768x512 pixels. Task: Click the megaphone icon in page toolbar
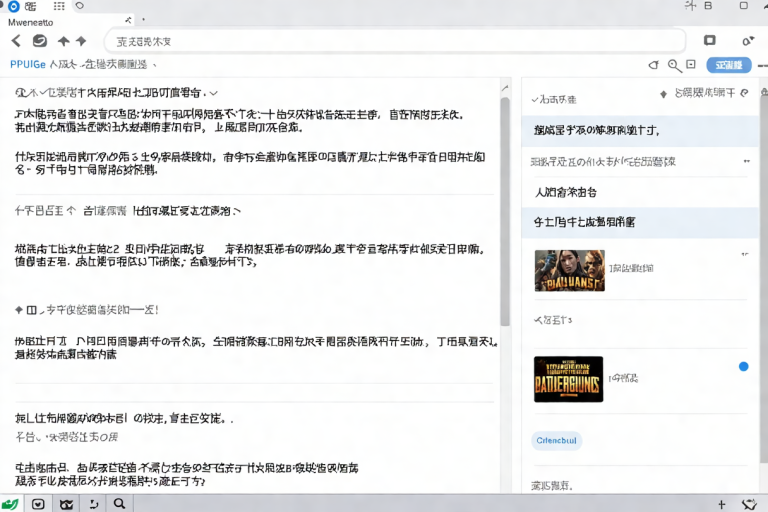[654, 65]
